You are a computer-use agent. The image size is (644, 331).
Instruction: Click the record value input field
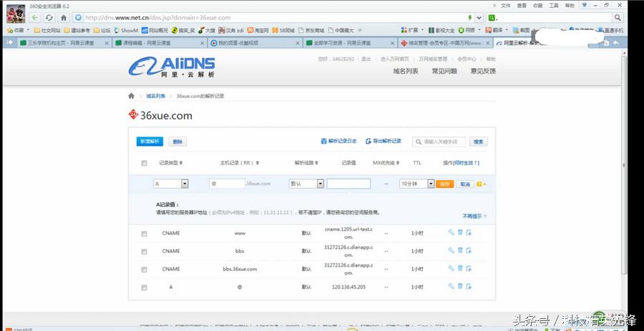348,184
